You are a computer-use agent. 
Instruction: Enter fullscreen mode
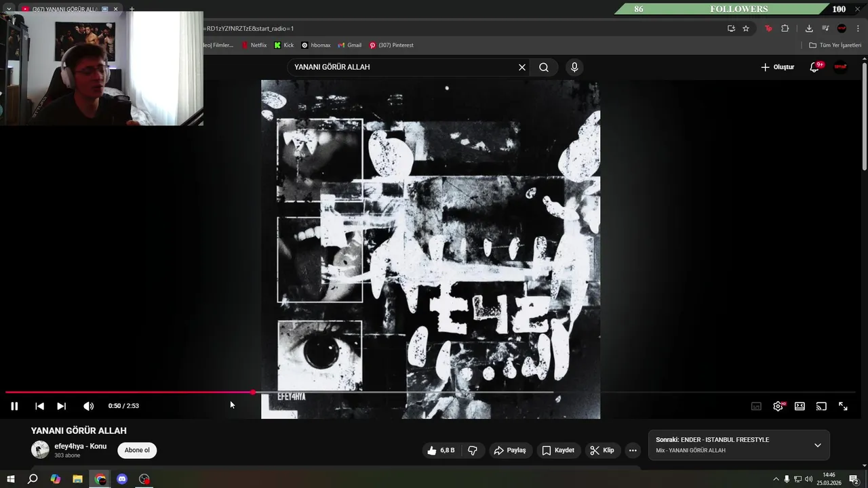coord(843,406)
